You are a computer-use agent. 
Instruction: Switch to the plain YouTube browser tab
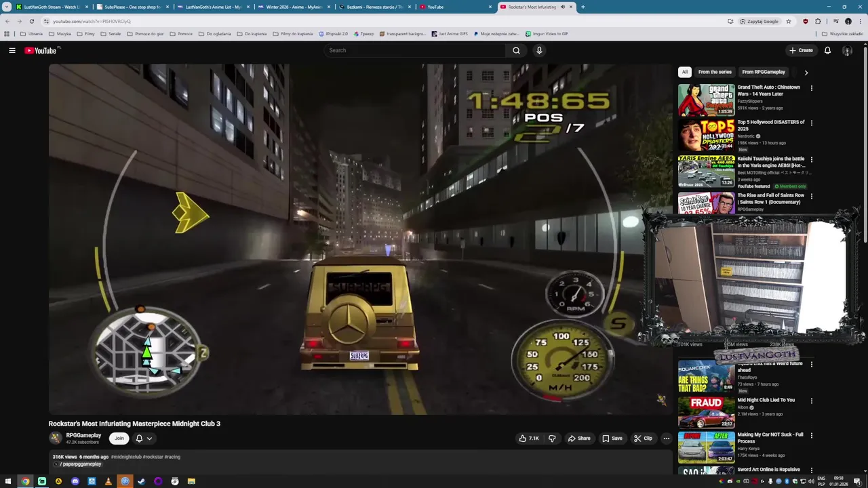click(454, 7)
